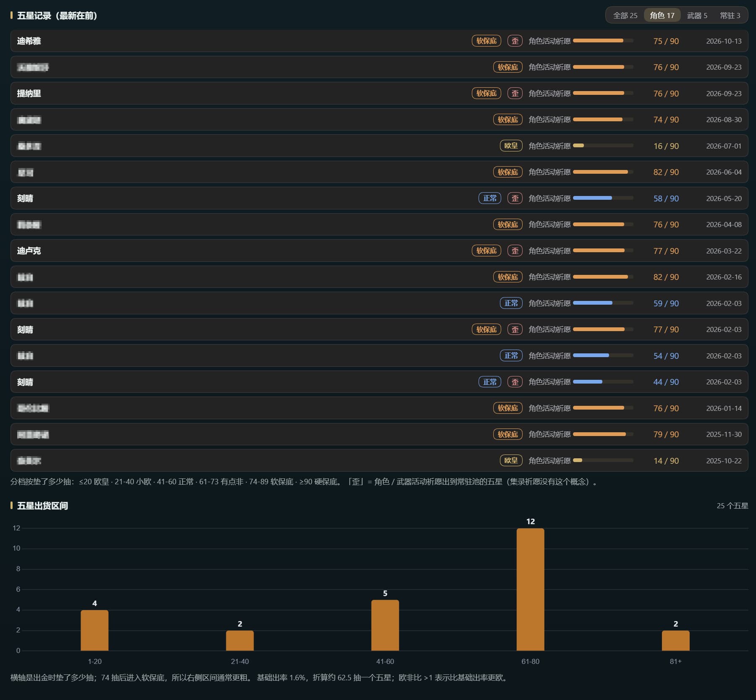Screen dimensions: 756x700
Task: Click the tallest 61-80 chart bar
Action: tap(530, 590)
